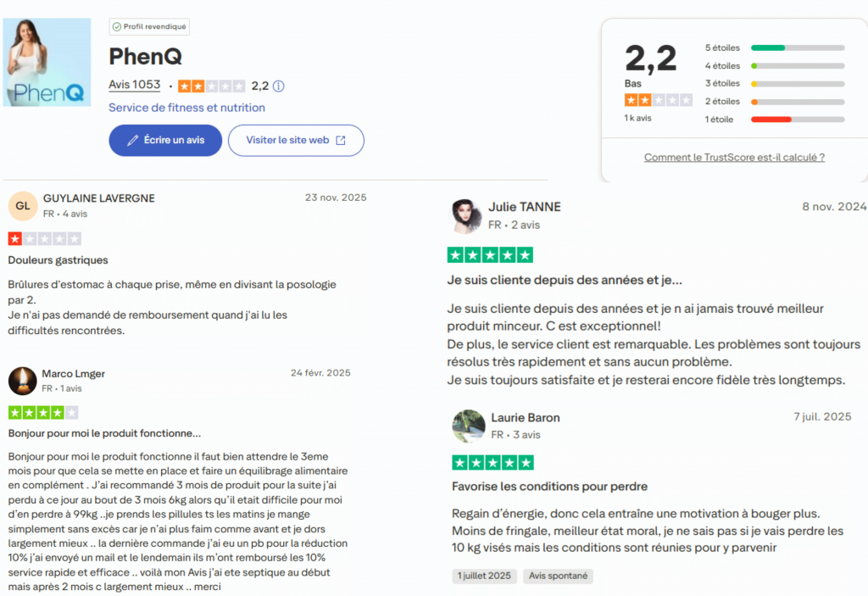Open the Service de fitness et nutrition category
The height and width of the screenshot is (596, 868).
click(186, 108)
